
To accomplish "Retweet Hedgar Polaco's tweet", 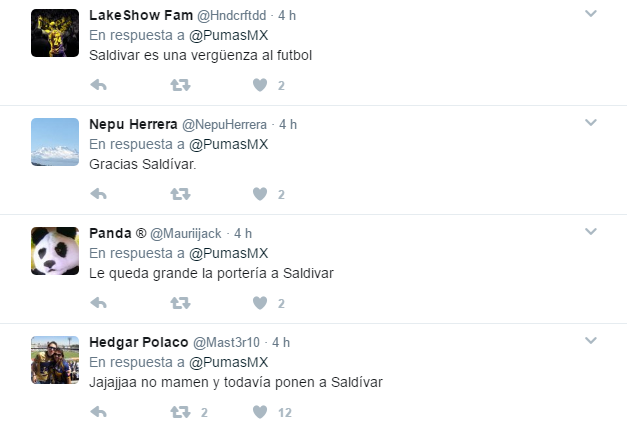I will [x=180, y=412].
